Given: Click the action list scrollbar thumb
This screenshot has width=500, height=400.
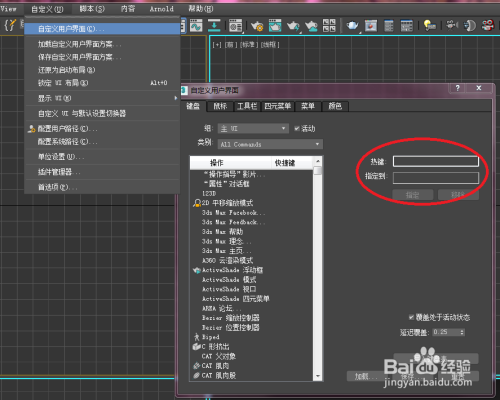Looking at the screenshot, I should 318,171.
